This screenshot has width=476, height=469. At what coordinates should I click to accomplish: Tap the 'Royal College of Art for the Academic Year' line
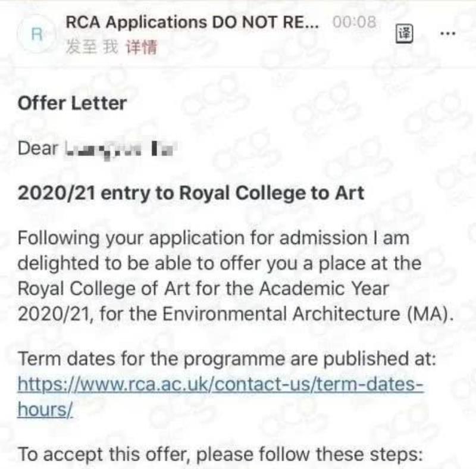203,289
